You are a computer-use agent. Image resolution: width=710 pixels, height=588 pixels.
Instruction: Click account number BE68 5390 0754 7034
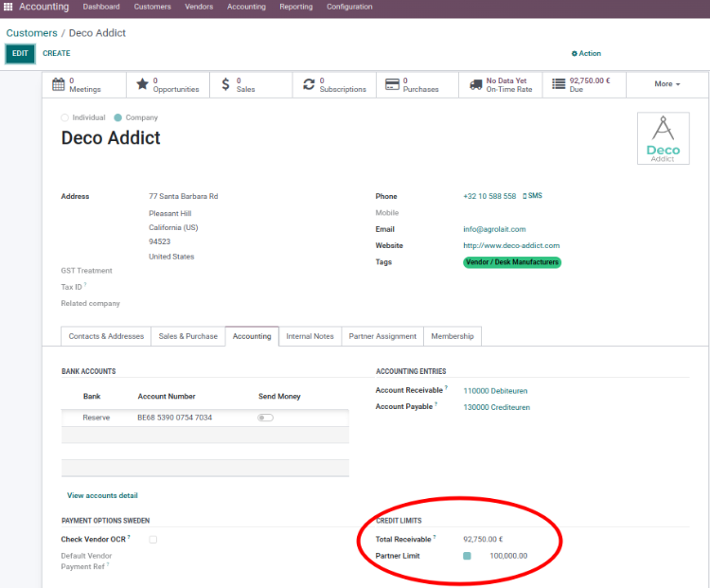(175, 418)
